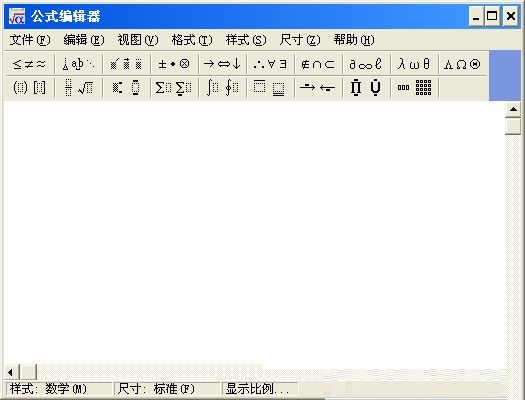Image resolution: width=525 pixels, height=400 pixels.
Task: Open the underbar and overbar templates palette
Action: [x=270, y=88]
